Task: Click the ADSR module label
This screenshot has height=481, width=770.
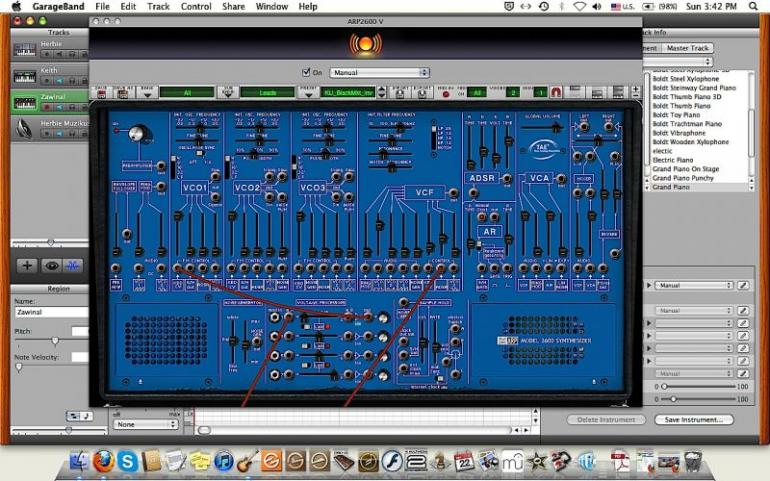Action: (481, 178)
